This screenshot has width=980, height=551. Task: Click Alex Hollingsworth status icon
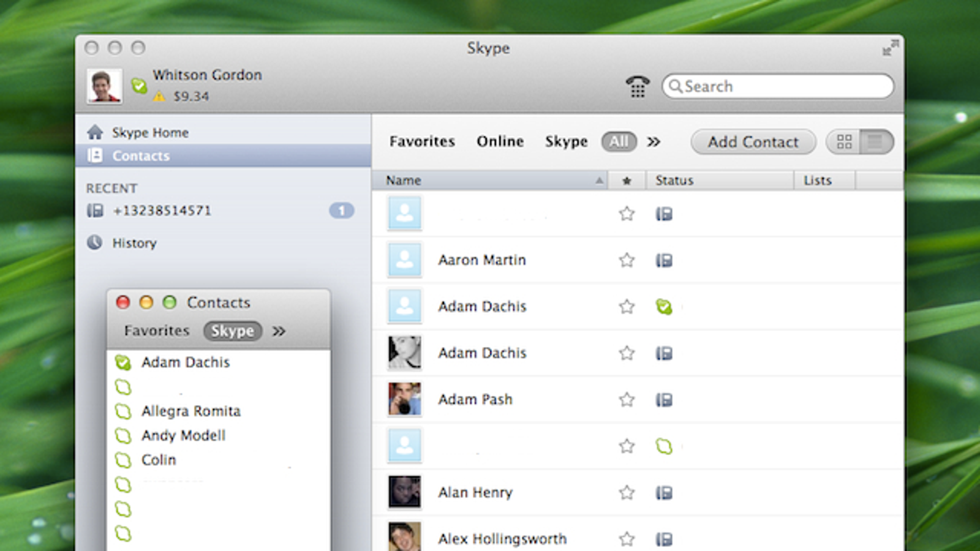[x=664, y=539]
